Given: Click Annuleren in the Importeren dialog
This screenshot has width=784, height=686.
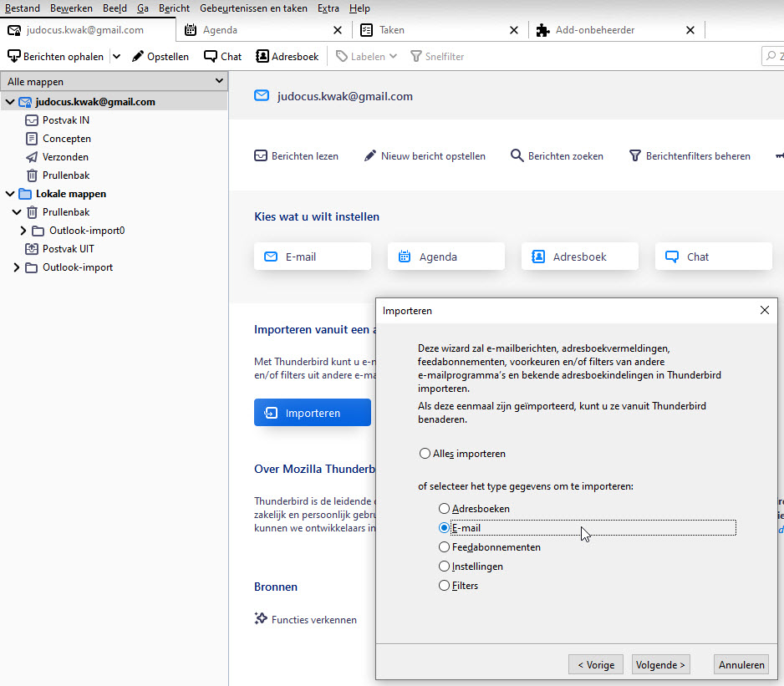Looking at the screenshot, I should [741, 664].
